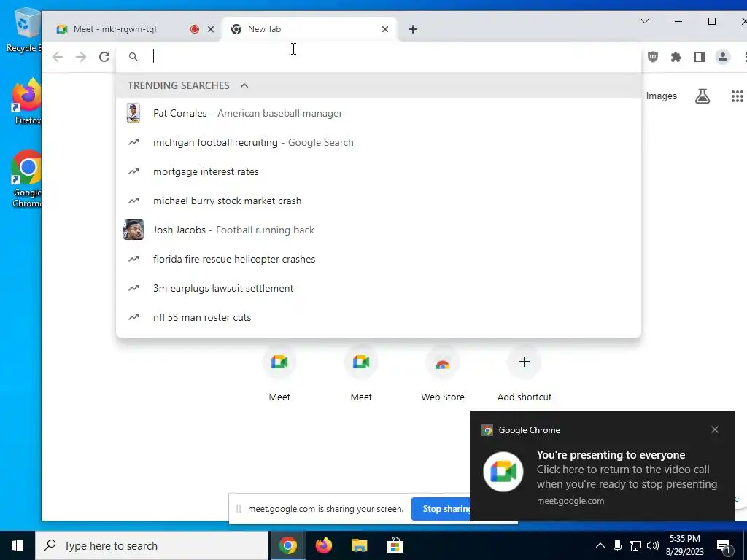Open the Web Store shortcut
This screenshot has width=747, height=560.
click(443, 375)
